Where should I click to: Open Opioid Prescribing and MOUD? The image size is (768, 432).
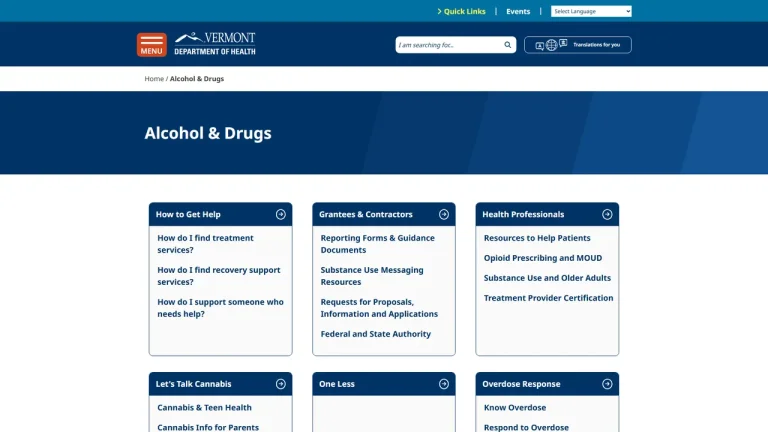tap(543, 258)
